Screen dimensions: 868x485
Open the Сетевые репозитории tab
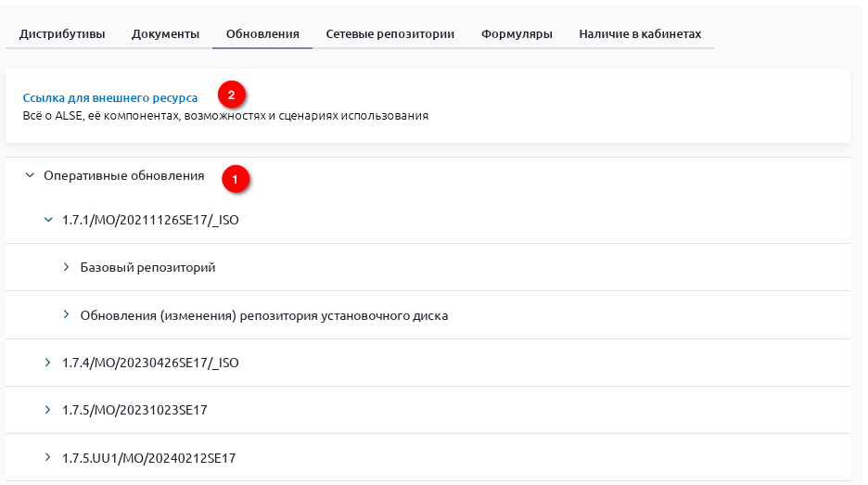pos(389,34)
